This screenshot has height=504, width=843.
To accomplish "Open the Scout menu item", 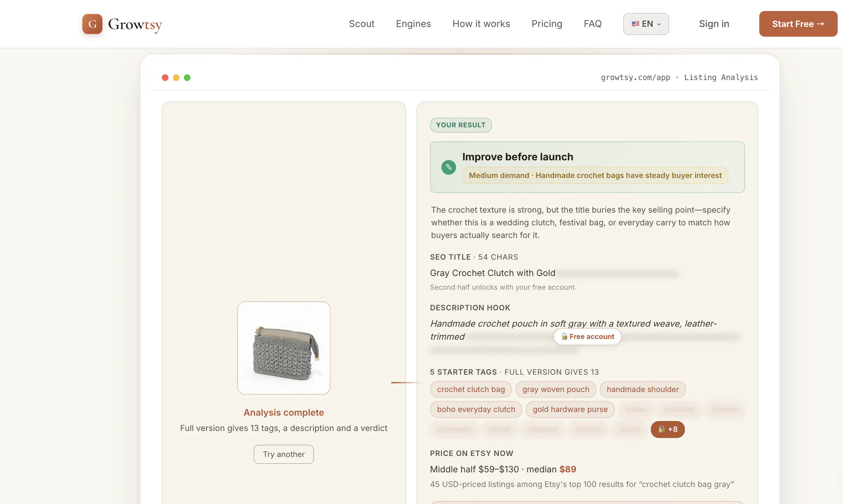I will coord(361,24).
